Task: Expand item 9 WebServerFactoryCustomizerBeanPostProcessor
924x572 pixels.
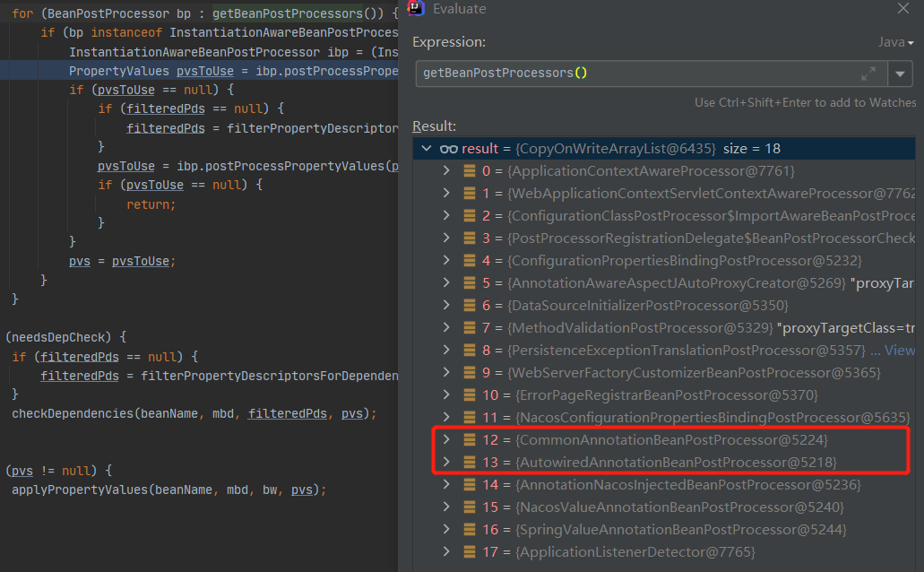Action: pos(446,372)
